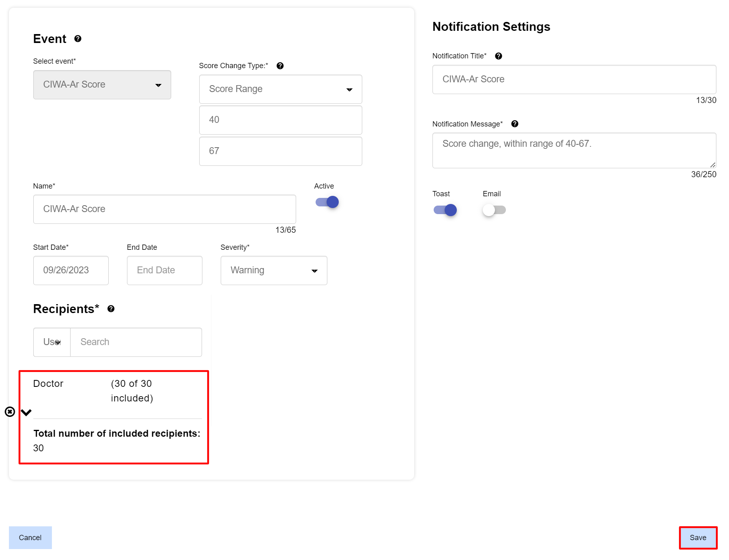Toggle the Active switch off
Viewport: 729px width, 560px height.
327,202
